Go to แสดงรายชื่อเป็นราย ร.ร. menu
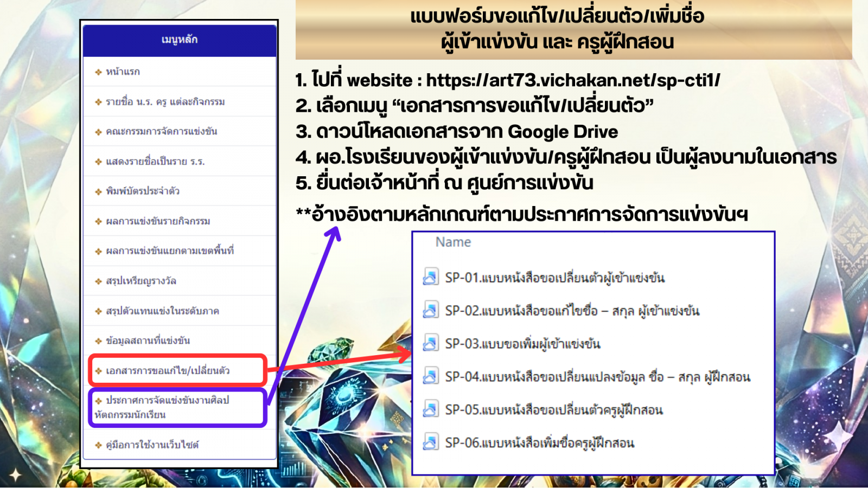 tap(155, 162)
